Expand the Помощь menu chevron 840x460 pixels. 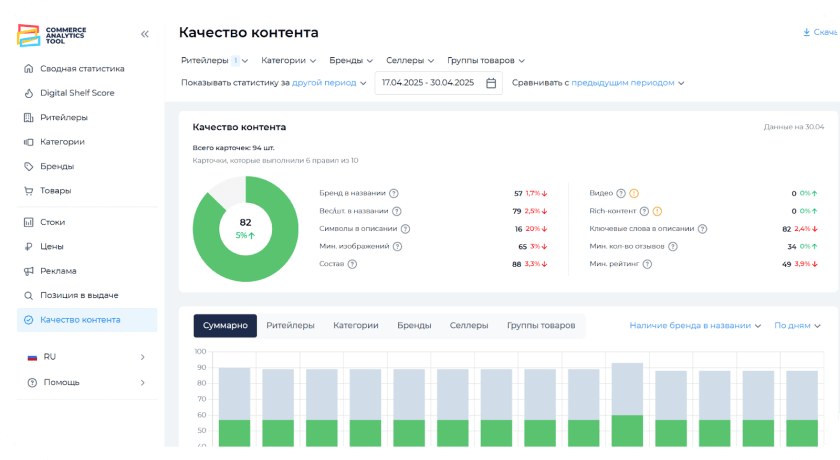pyautogui.click(x=142, y=383)
